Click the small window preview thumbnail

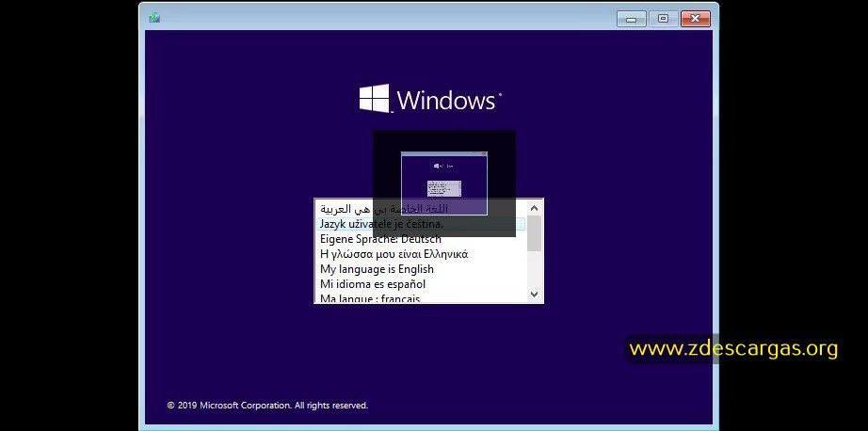444,184
